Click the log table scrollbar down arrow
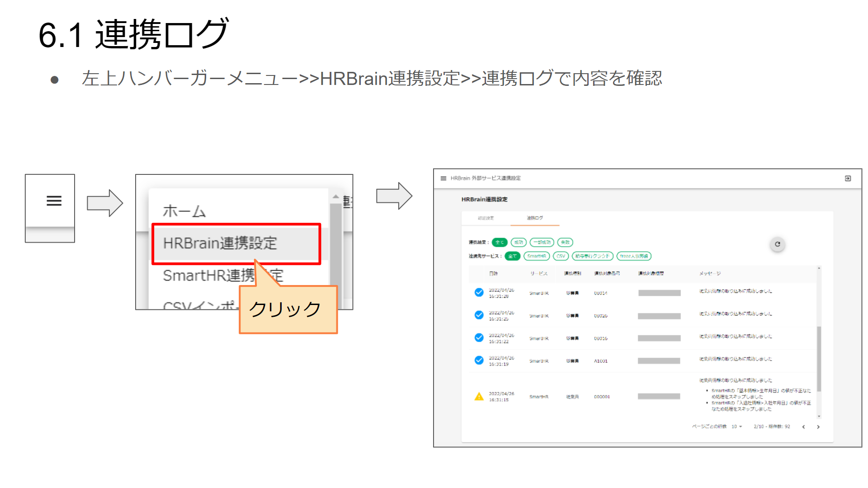The image size is (868, 488). [x=819, y=416]
